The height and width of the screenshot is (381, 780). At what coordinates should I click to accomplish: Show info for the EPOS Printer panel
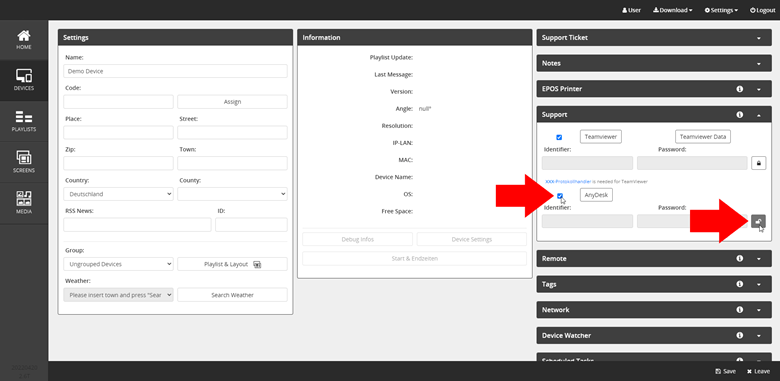pyautogui.click(x=739, y=89)
